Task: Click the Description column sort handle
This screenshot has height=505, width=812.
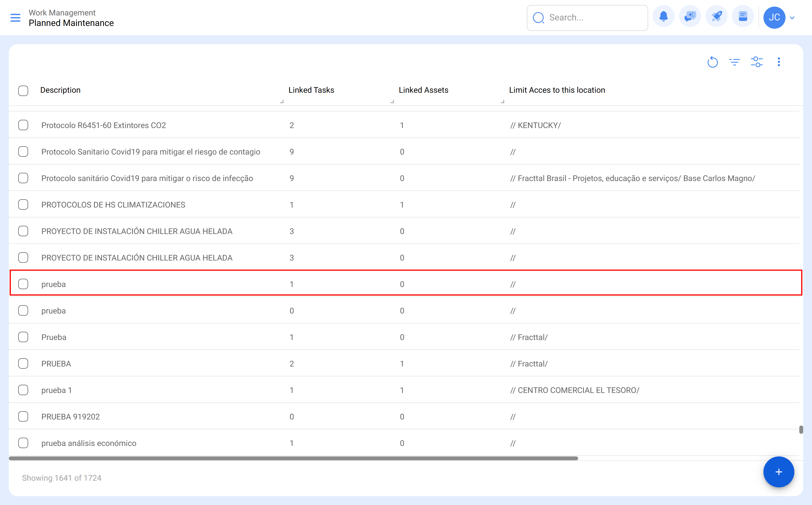Action: pyautogui.click(x=282, y=102)
